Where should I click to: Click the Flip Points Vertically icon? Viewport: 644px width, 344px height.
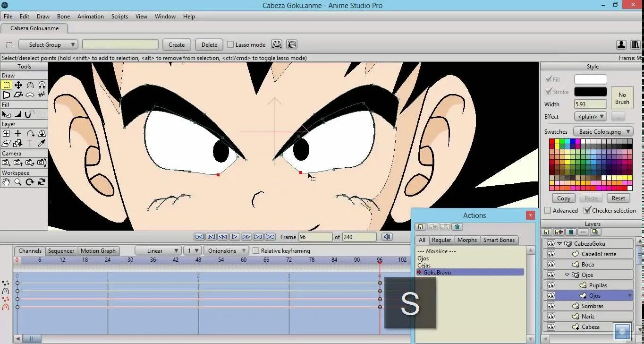[292, 44]
